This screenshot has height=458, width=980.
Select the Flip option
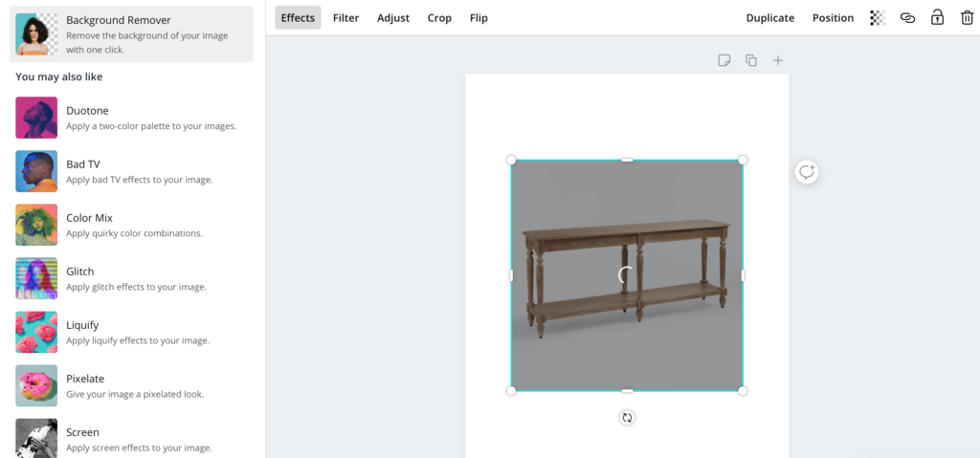(x=479, y=18)
